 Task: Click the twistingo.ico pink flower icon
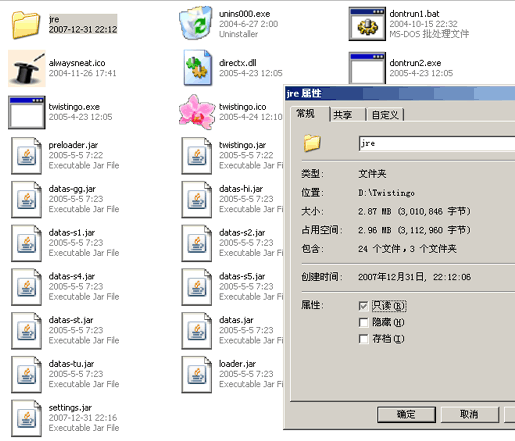pyautogui.click(x=197, y=112)
